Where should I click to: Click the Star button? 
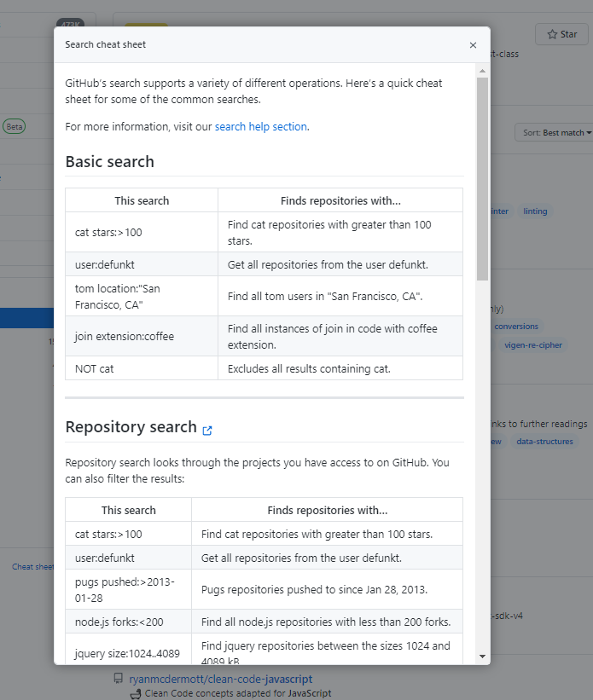(561, 34)
